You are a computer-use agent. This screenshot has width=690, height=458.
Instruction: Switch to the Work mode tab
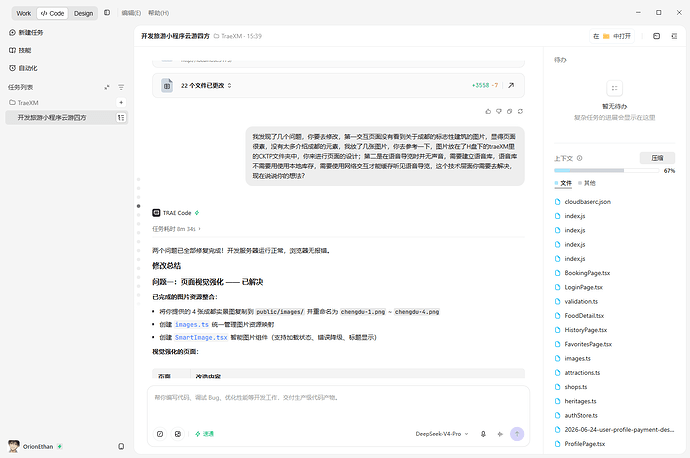(x=24, y=13)
